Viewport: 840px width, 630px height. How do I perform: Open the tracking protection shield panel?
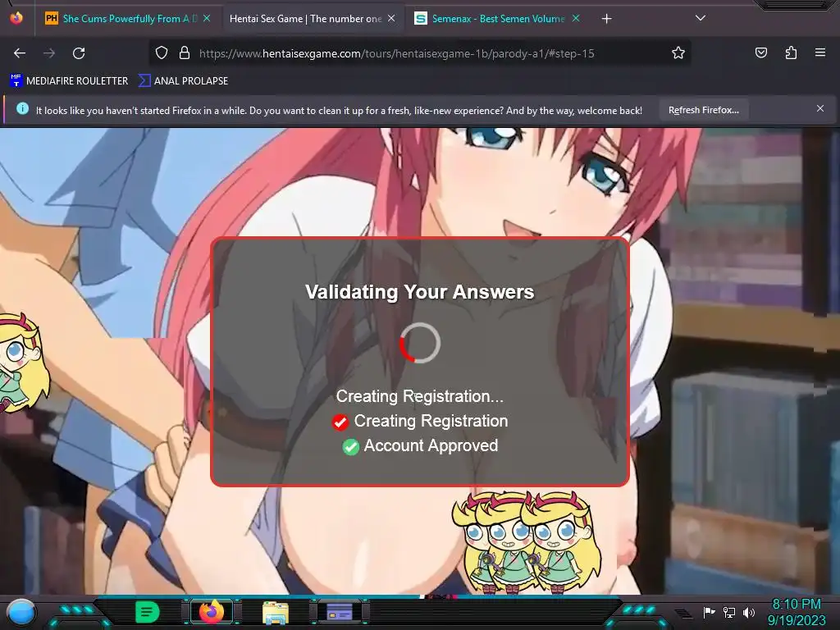click(162, 53)
